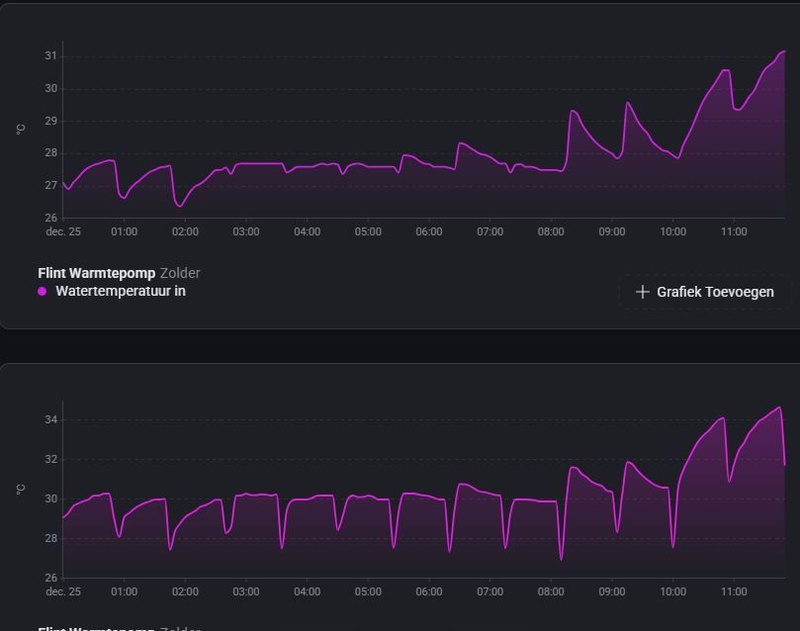Click the 31 value on the top chart y-axis
This screenshot has width=800, height=631.
tap(51, 56)
